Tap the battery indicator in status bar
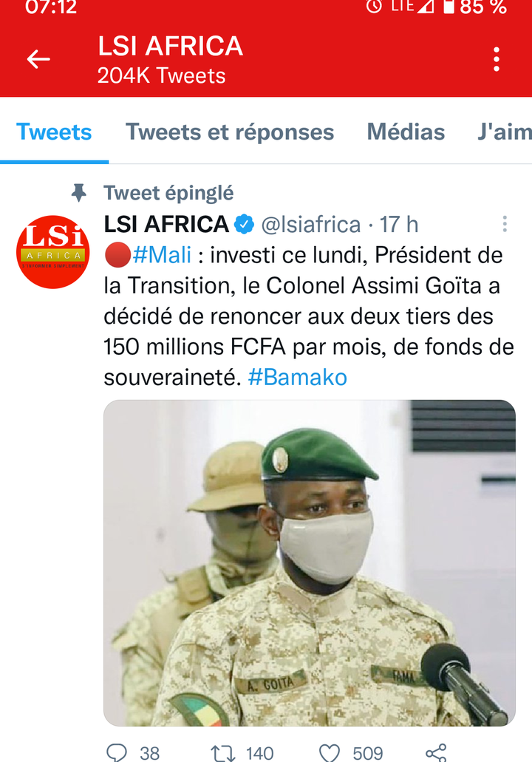This screenshot has height=762, width=532. (449, 7)
